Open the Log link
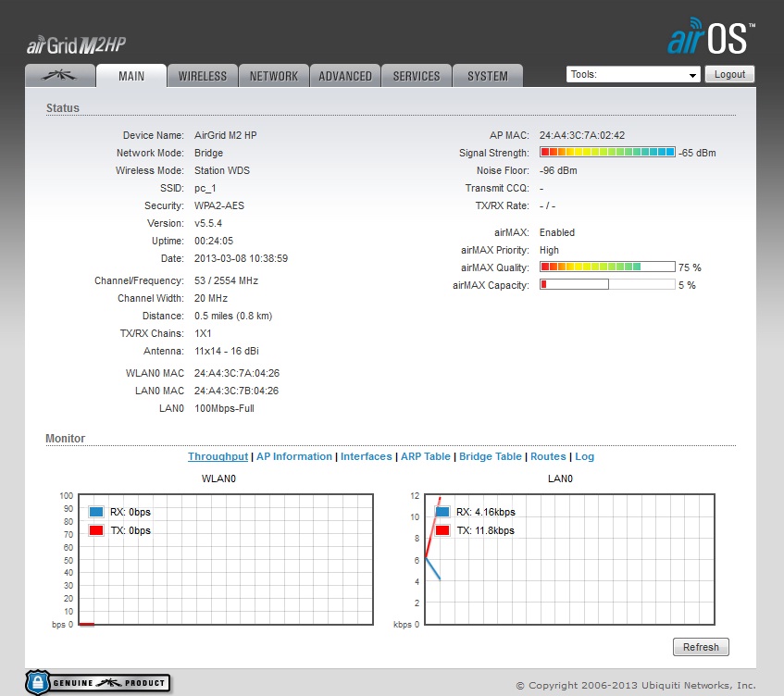The width and height of the screenshot is (784, 696). [584, 456]
